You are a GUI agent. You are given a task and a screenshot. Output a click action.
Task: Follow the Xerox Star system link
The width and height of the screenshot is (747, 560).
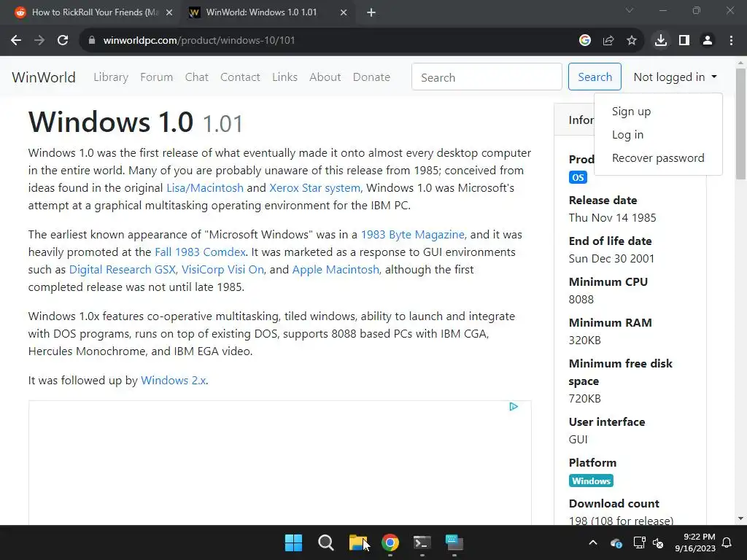pos(314,188)
